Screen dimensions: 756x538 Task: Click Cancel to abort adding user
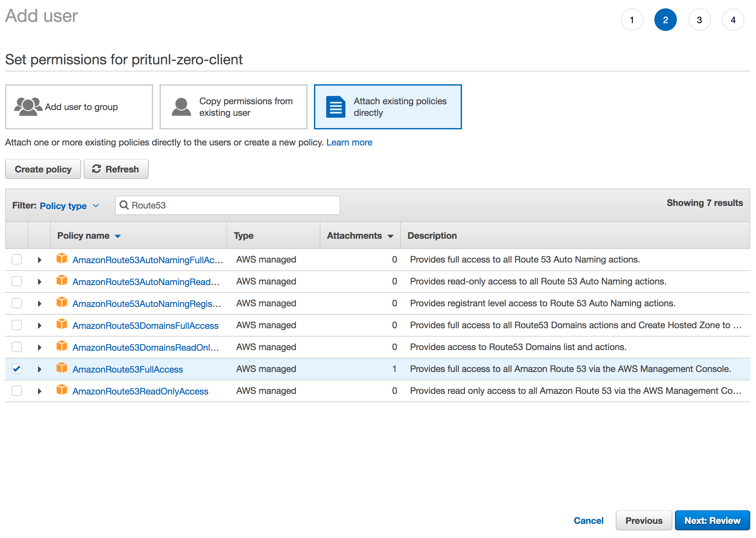(x=588, y=520)
